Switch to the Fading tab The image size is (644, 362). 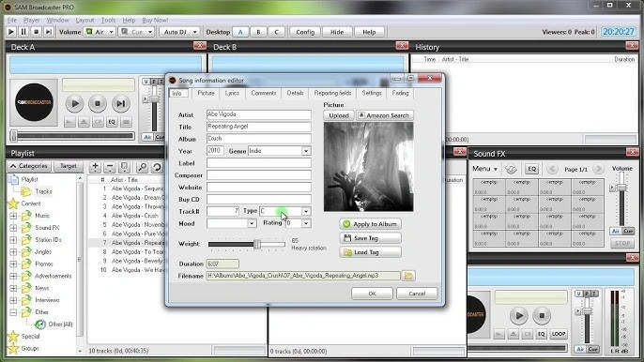[400, 93]
